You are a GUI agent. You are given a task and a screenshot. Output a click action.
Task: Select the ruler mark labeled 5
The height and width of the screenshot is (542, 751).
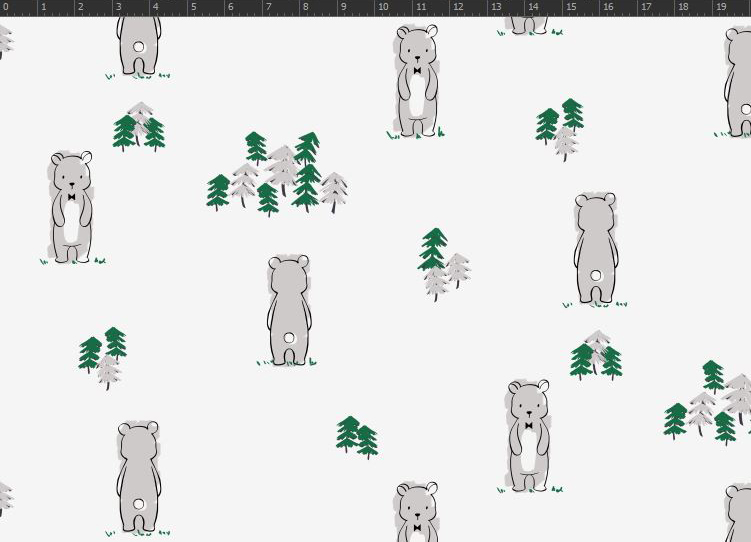pos(193,7)
